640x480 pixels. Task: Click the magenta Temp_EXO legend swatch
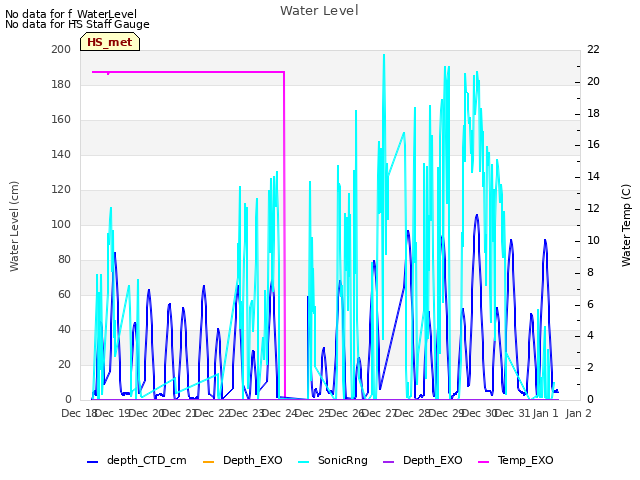(483, 462)
